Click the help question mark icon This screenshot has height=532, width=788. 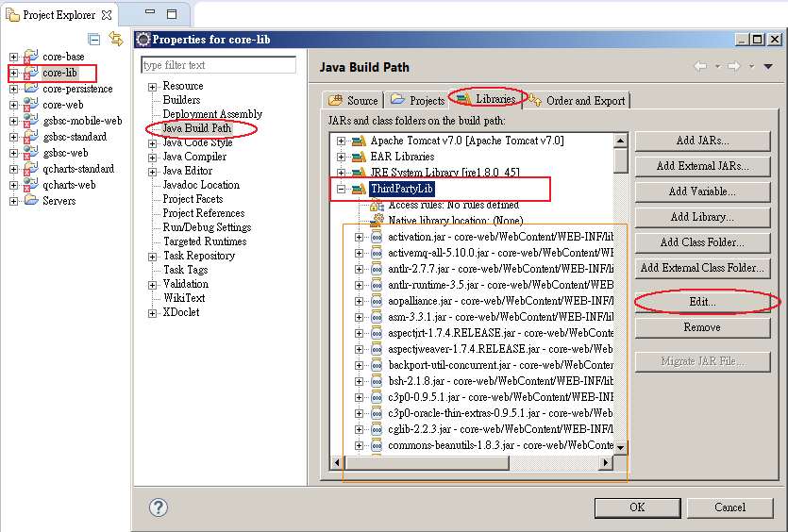pos(159,507)
